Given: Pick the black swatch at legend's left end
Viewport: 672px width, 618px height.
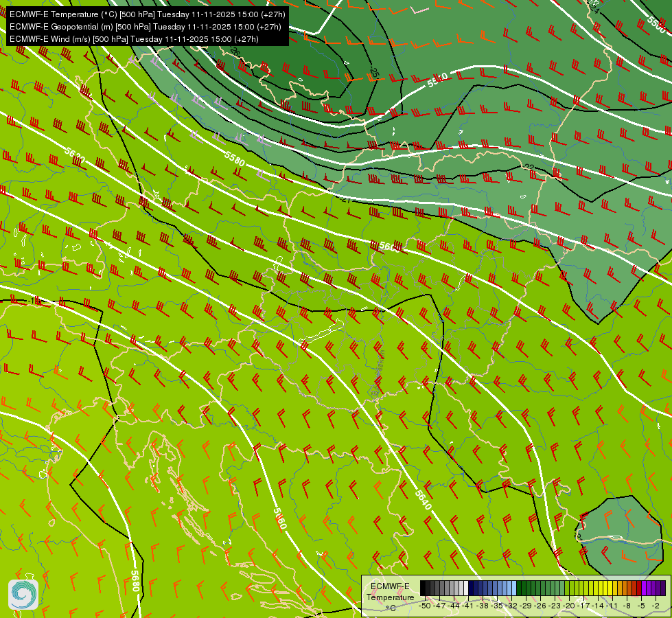Looking at the screenshot, I should tap(423, 588).
